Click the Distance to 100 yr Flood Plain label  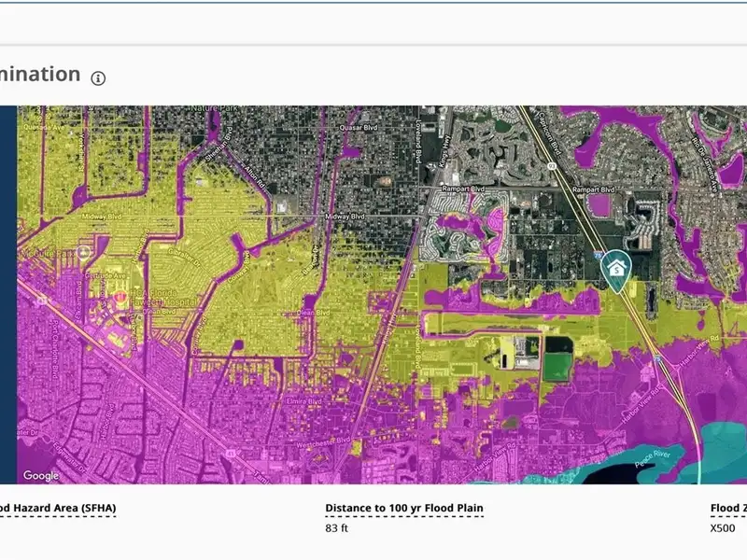pyautogui.click(x=403, y=509)
